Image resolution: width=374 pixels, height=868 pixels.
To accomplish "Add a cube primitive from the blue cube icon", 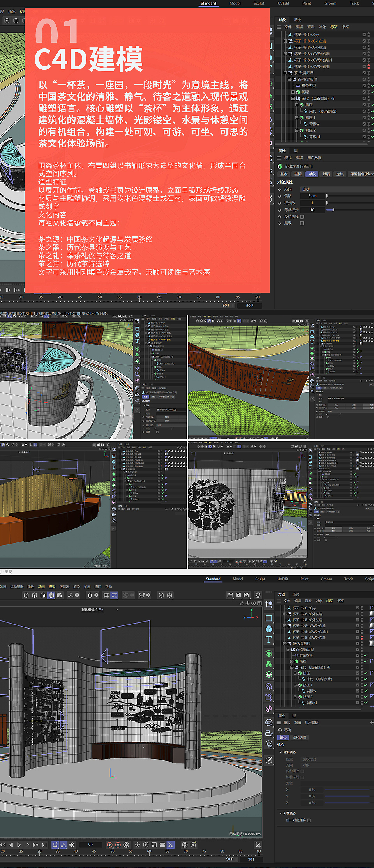I will [x=269, y=629].
